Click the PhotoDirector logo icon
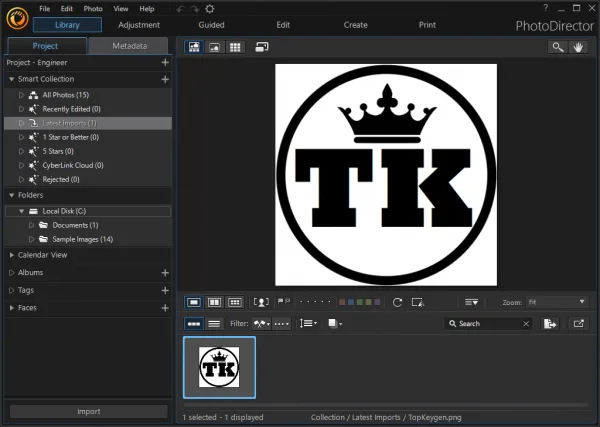This screenshot has height=427, width=600. [x=17, y=18]
